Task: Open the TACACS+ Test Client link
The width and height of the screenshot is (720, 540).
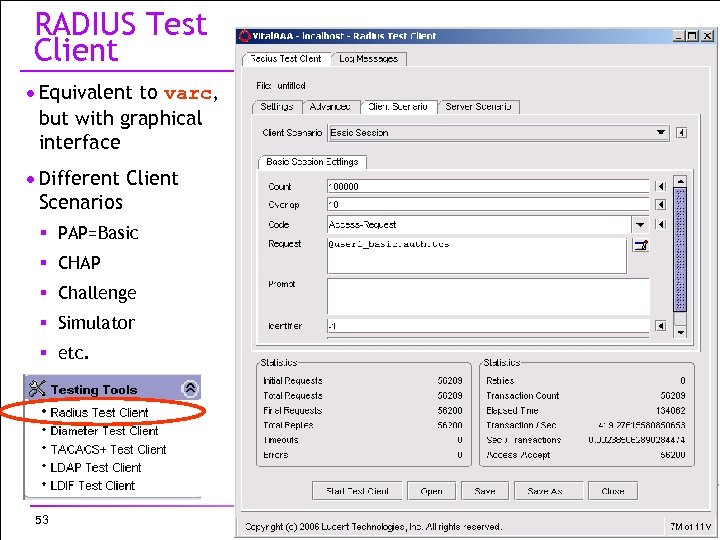Action: pyautogui.click(x=108, y=449)
